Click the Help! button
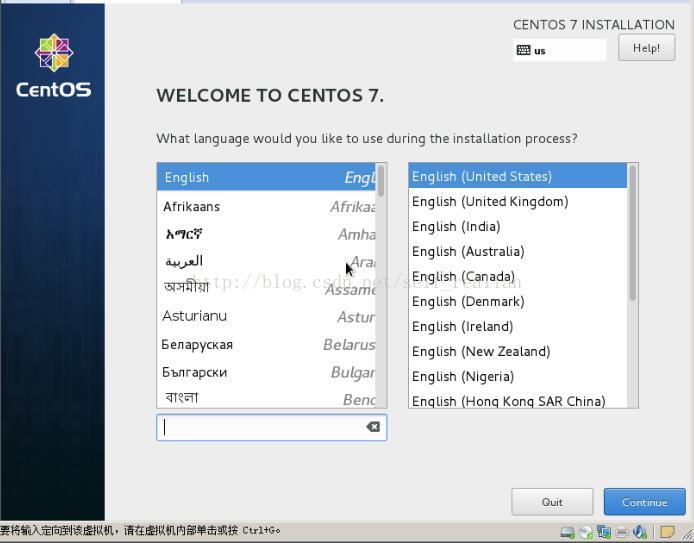Screen dimensions: 694x543 click(647, 48)
